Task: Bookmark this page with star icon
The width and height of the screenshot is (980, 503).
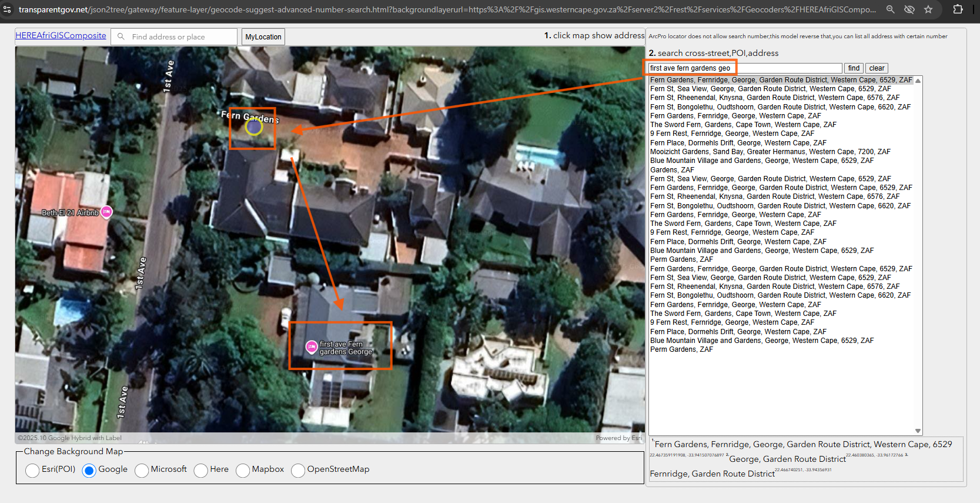Action: click(928, 9)
